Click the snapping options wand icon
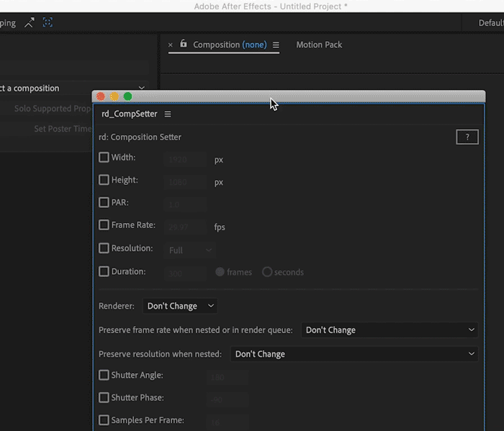The image size is (504, 431). 30,22
